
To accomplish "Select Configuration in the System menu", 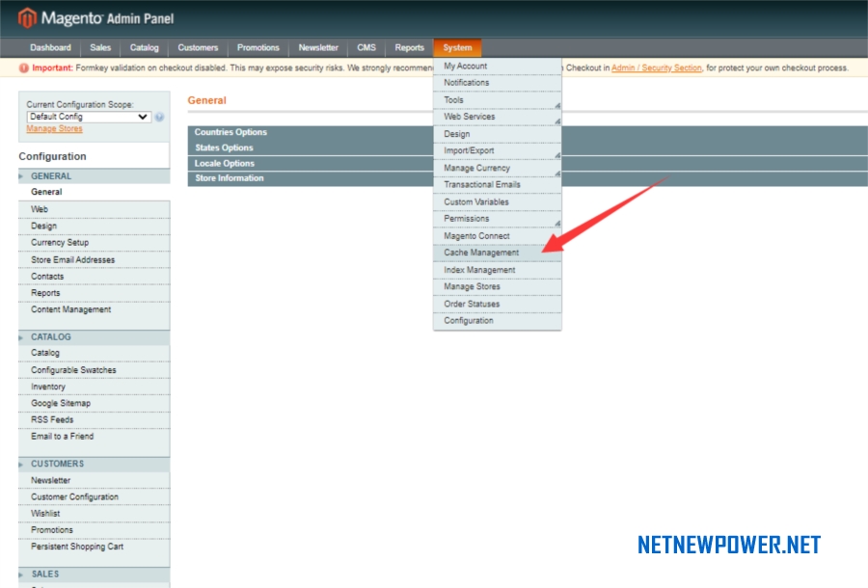I will coord(497,320).
